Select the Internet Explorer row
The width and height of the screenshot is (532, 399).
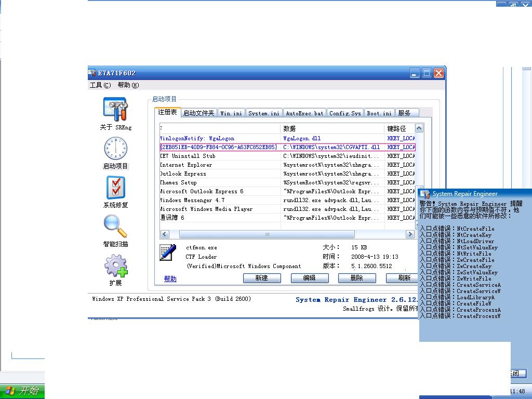pyautogui.click(x=287, y=165)
